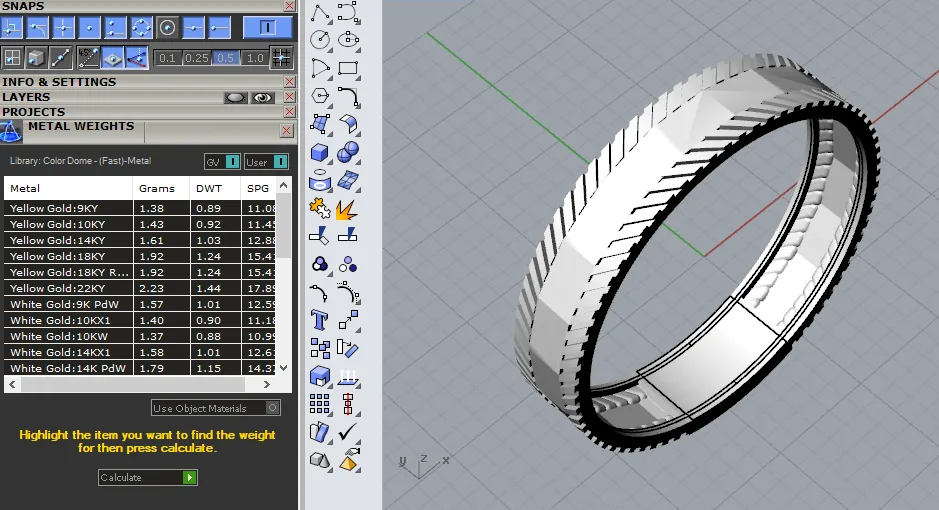The height and width of the screenshot is (510, 939).
Task: Click the metal table scroll up arrow
Action: tap(284, 186)
